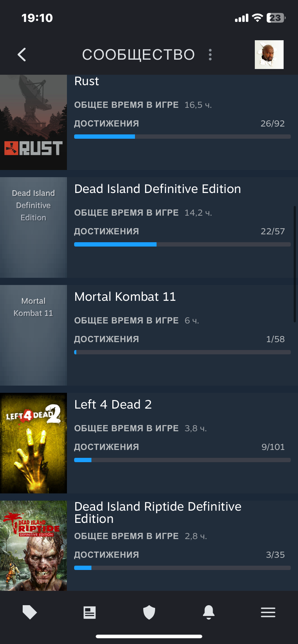Open the profile avatar picture
Viewport: 298px width, 644px height.
coord(269,55)
